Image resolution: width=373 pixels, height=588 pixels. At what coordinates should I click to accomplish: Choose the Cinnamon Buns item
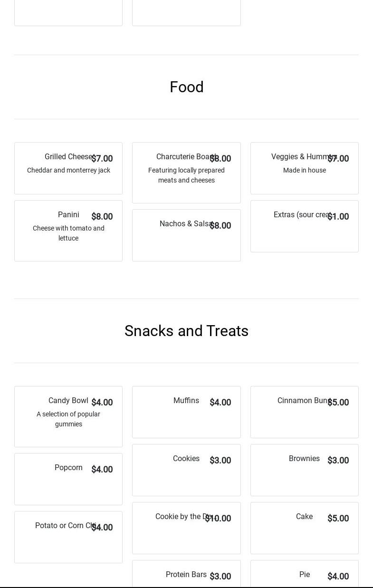304,412
